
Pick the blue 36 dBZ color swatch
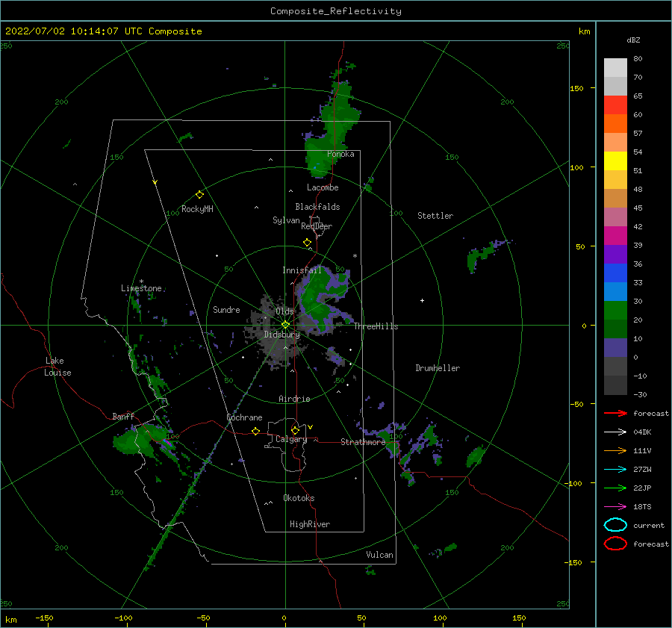pos(615,273)
